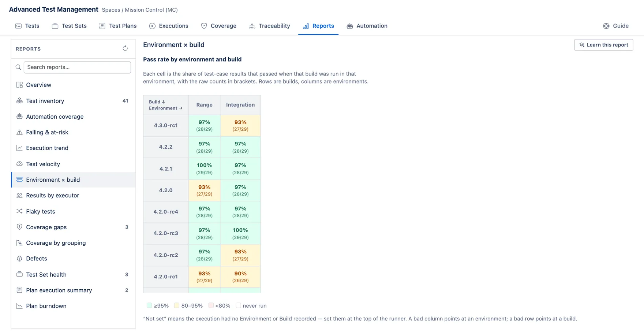644x334 pixels.
Task: Click the never run legend swatch
Action: pyautogui.click(x=238, y=305)
